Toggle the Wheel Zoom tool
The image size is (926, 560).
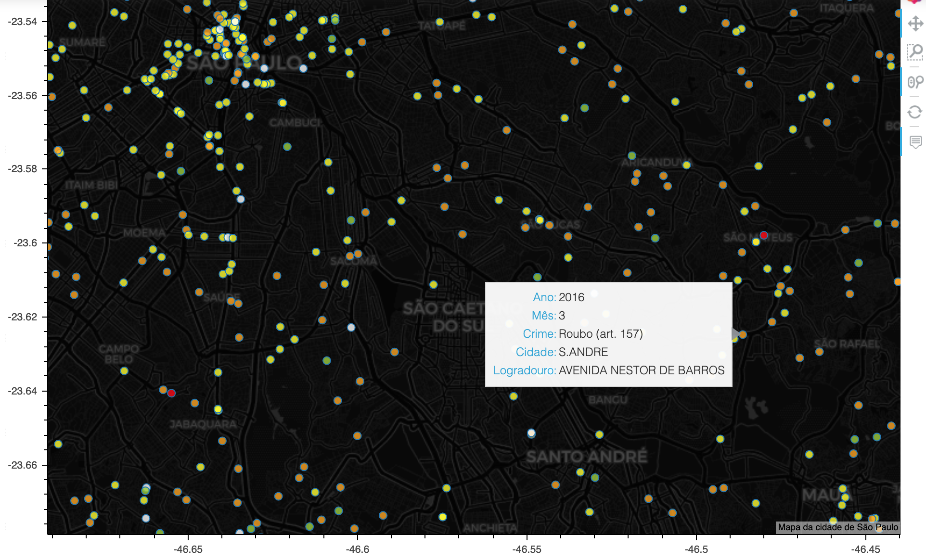pos(915,82)
